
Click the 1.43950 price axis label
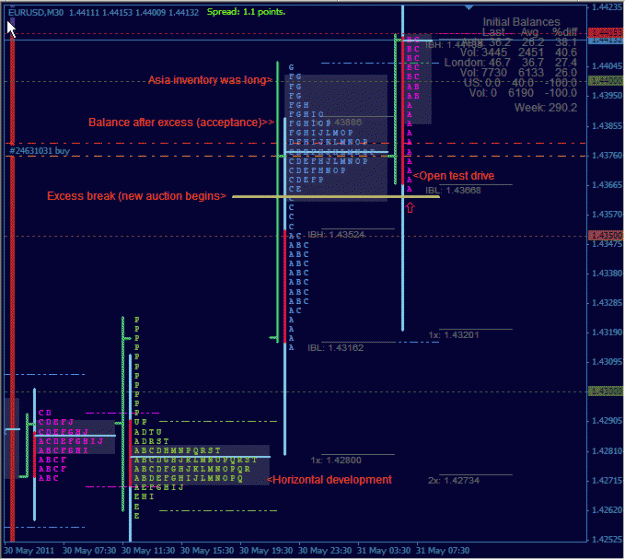[x=607, y=96]
